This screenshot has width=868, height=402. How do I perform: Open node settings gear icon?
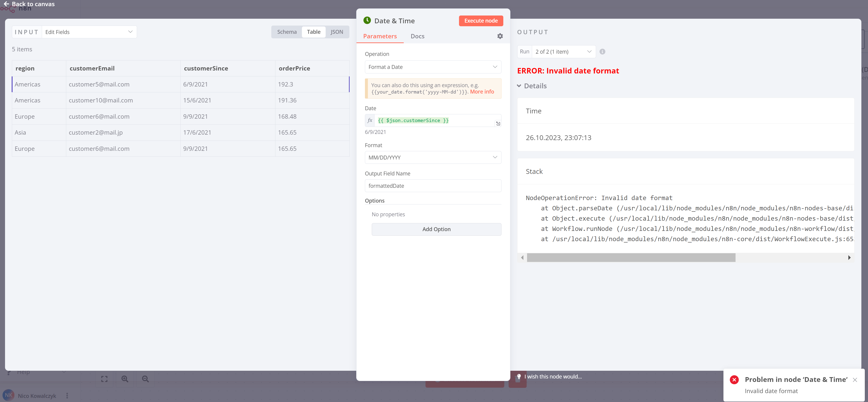coord(500,36)
